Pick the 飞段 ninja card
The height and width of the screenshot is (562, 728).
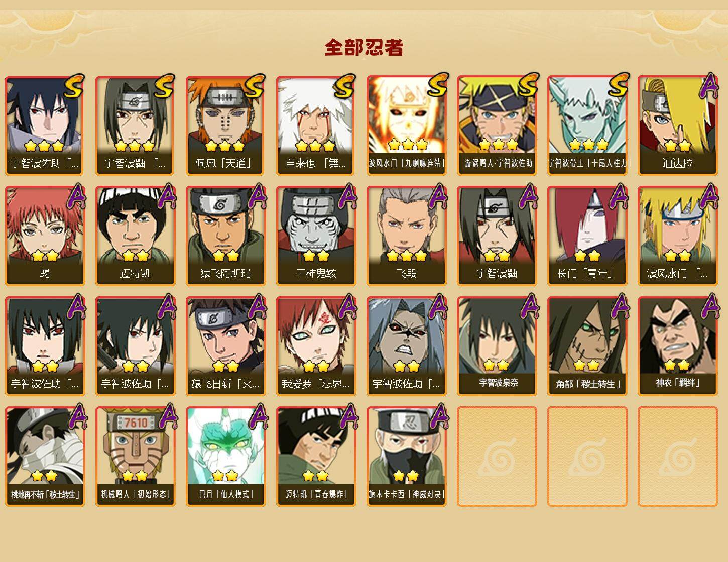[406, 236]
